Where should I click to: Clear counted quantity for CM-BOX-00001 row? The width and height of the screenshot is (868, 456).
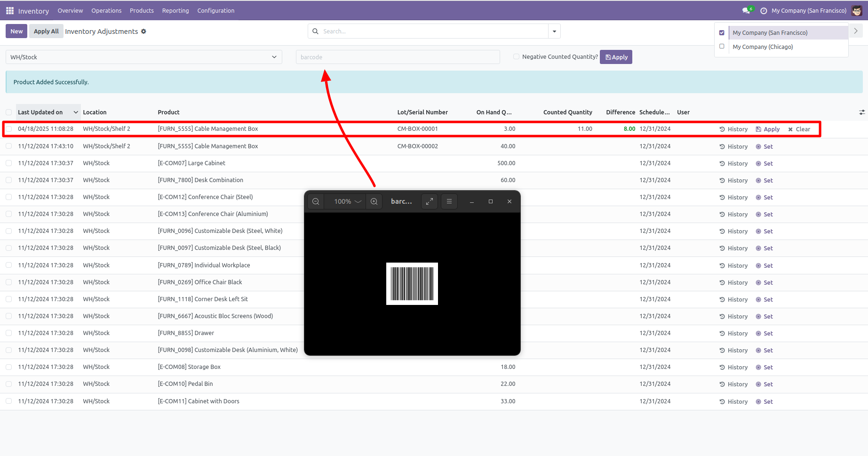tap(799, 129)
